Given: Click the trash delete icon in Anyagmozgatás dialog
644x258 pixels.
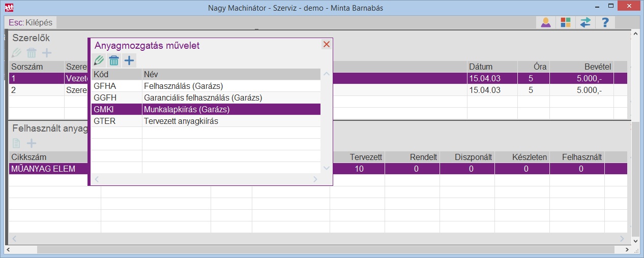Looking at the screenshot, I should tap(114, 61).
